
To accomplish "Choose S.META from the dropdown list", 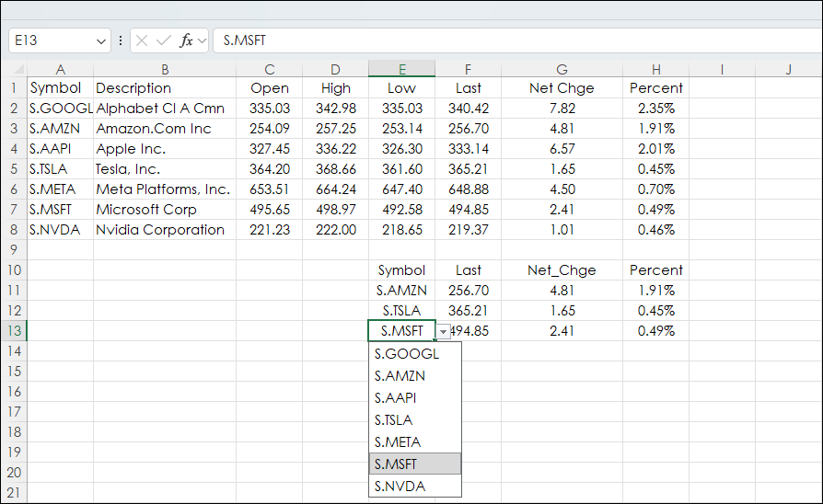I will [x=415, y=442].
